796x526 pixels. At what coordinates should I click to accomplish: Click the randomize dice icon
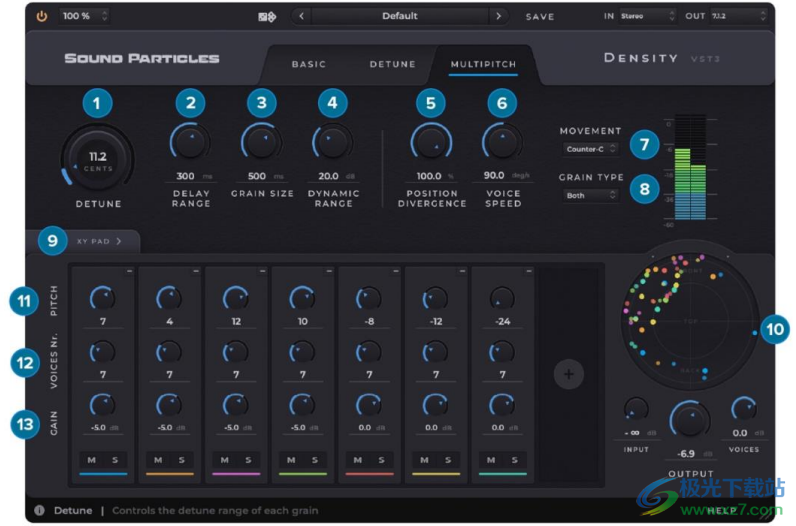pos(265,17)
